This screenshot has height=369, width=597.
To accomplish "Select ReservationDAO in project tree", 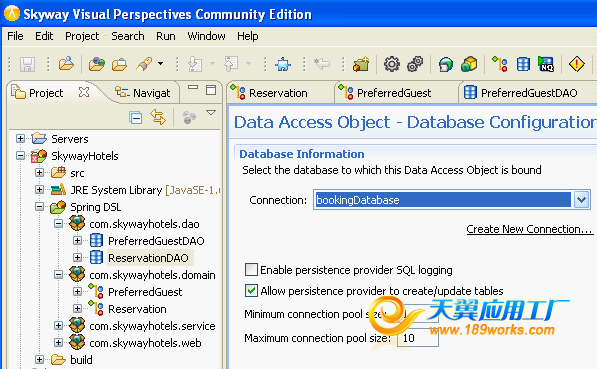I will tap(148, 258).
